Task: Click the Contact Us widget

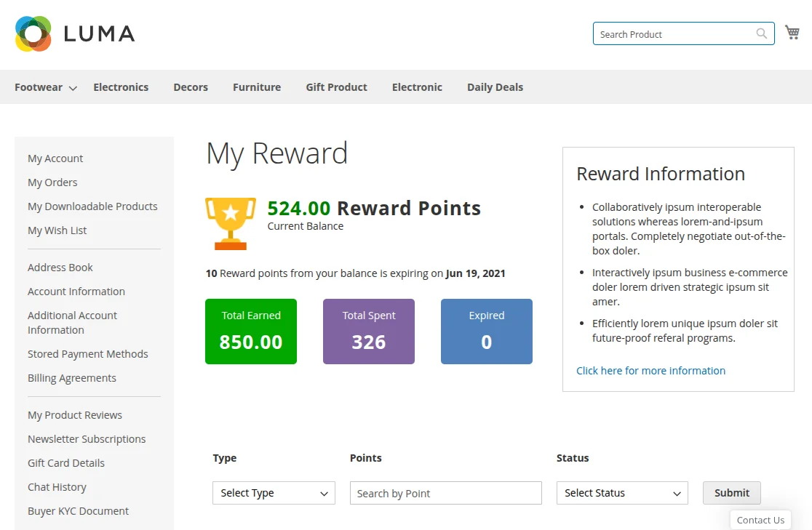Action: click(760, 519)
